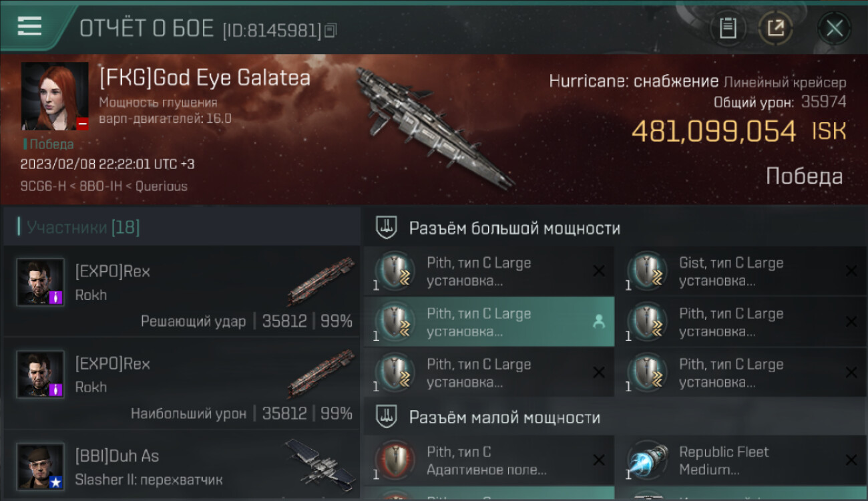This screenshot has height=501, width=868.
Task: Toggle X mark on Pith Адаптивное поле module
Action: coord(599,460)
